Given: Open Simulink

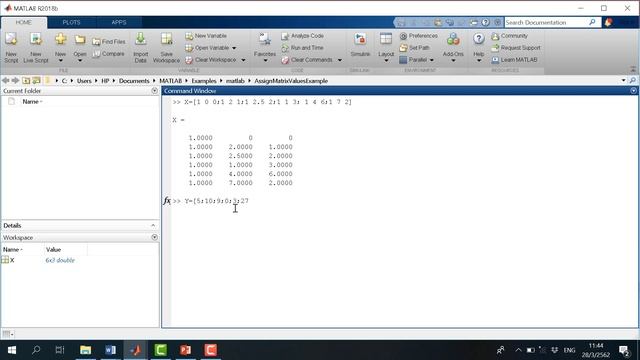Looking at the screenshot, I should coord(360,45).
